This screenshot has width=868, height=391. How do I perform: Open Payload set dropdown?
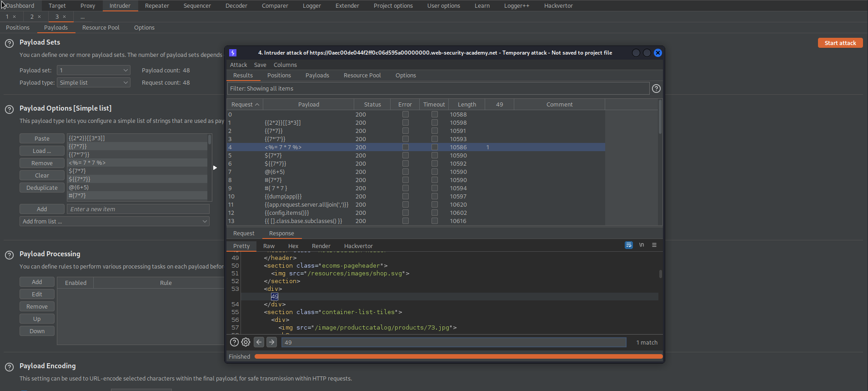coord(94,70)
